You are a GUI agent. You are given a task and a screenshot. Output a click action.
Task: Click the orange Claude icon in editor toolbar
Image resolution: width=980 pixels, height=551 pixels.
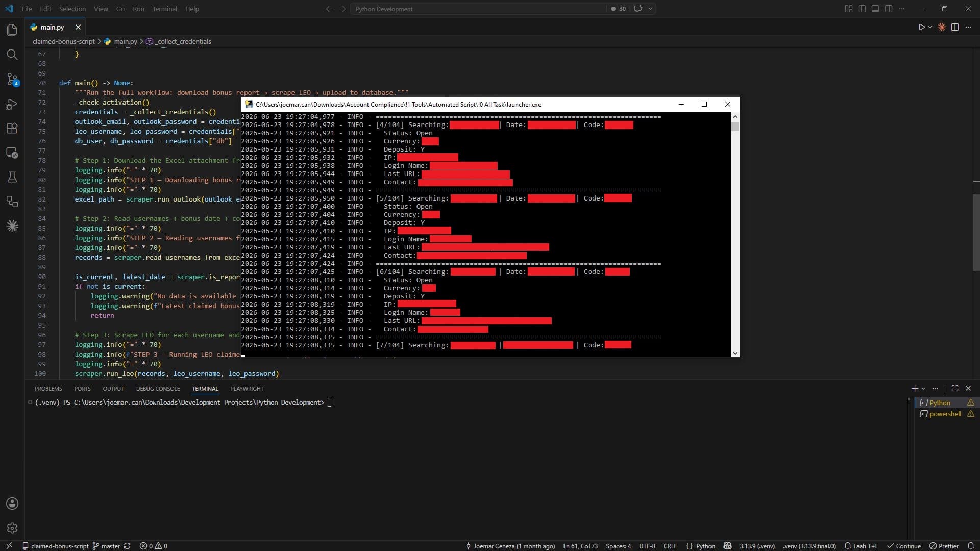pyautogui.click(x=942, y=27)
